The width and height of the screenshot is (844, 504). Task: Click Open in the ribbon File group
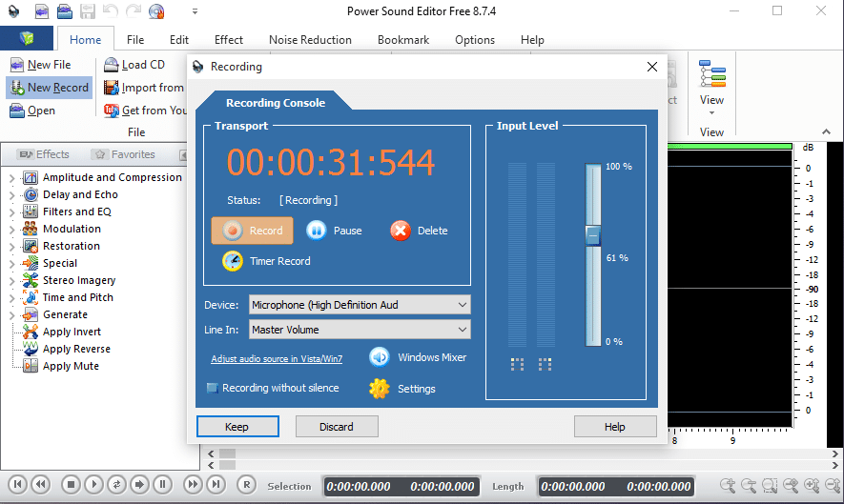pyautogui.click(x=32, y=111)
